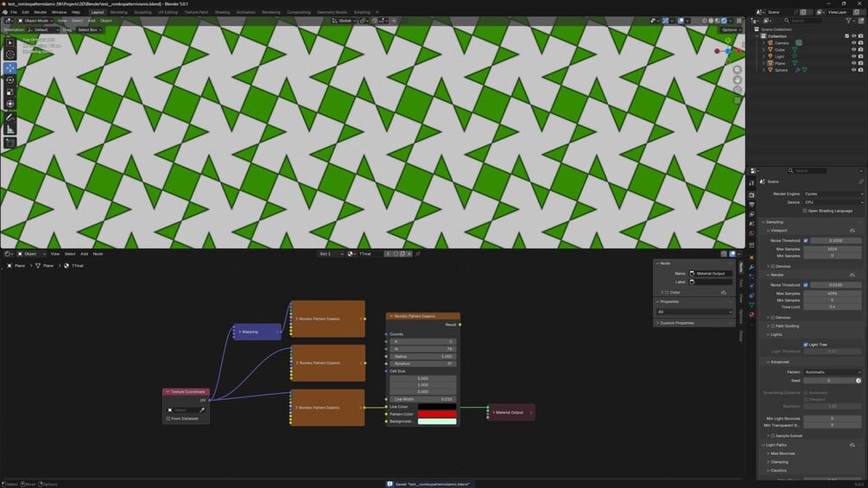
Task: Toggle Render Noise Threshold checkbox
Action: coord(806,285)
